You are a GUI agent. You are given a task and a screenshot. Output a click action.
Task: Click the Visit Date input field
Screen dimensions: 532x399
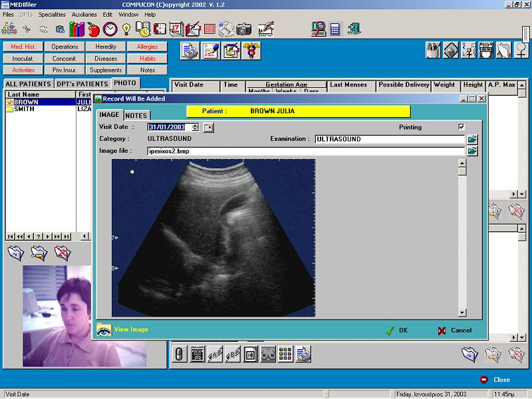click(x=170, y=127)
